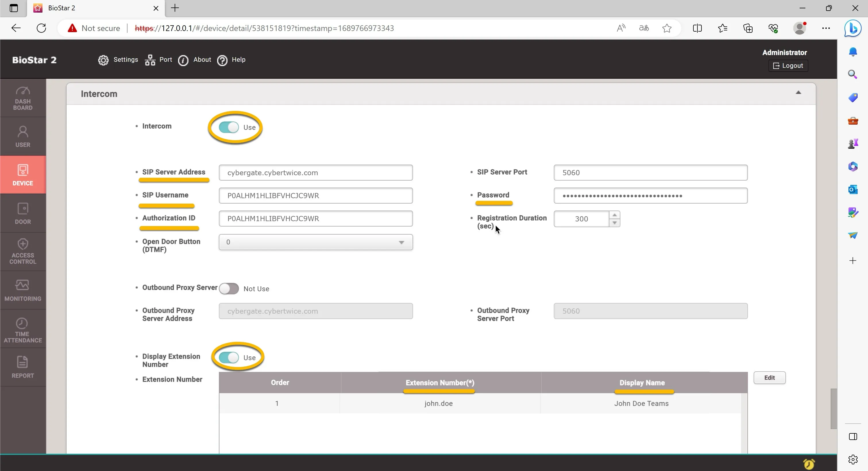Increase Registration Duration with up arrow

[615, 215]
